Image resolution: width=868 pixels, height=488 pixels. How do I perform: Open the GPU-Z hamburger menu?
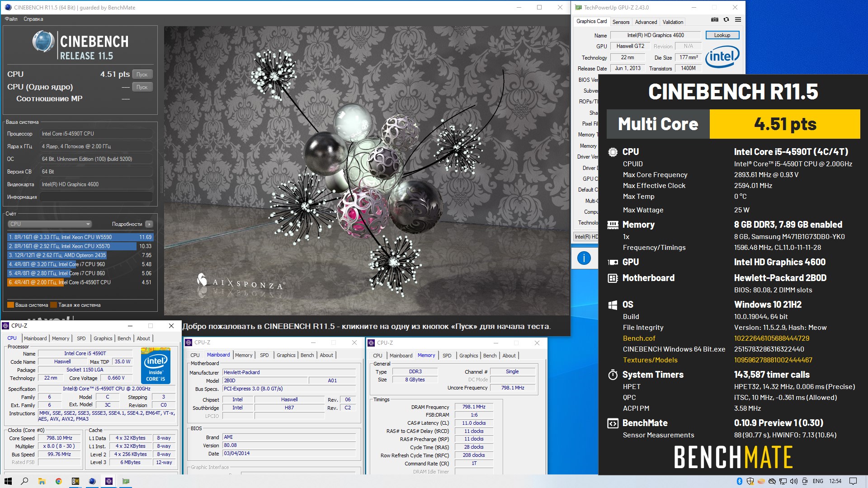coord(738,20)
